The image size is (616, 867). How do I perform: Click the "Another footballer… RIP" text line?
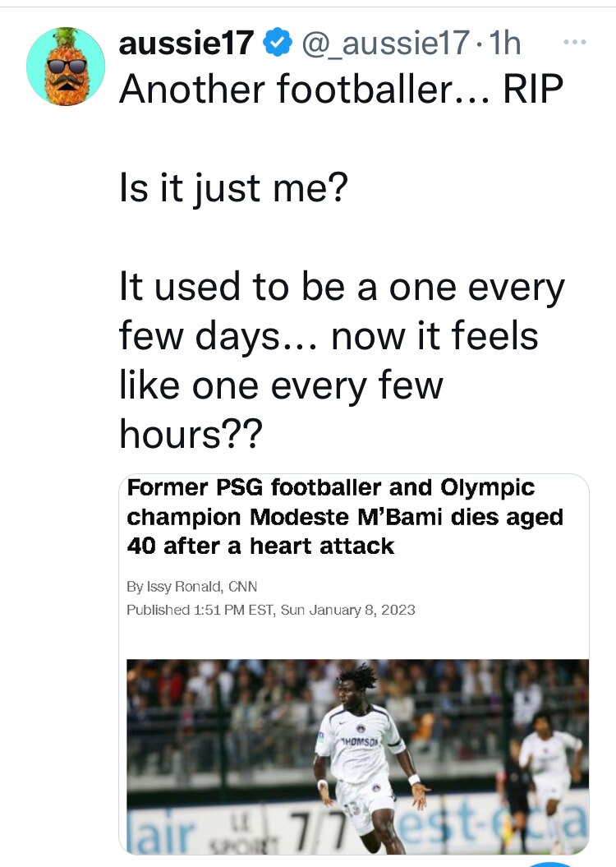click(341, 90)
